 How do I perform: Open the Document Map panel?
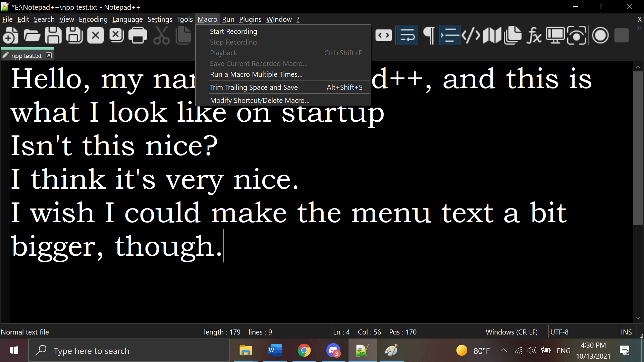click(x=491, y=35)
